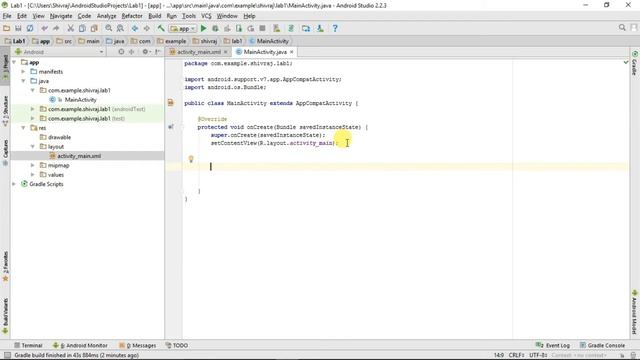640x360 pixels.
Task: Collapse the app module tree node
Action: click(14, 62)
